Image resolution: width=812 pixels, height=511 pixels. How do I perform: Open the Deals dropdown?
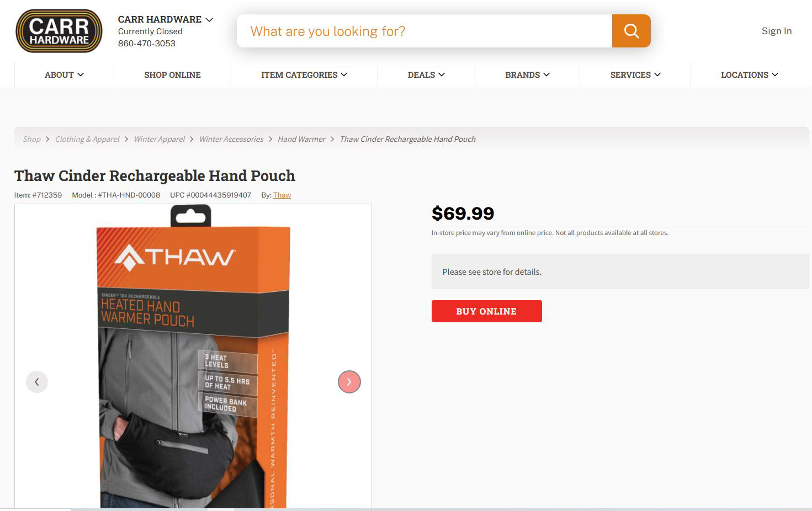[x=426, y=74]
